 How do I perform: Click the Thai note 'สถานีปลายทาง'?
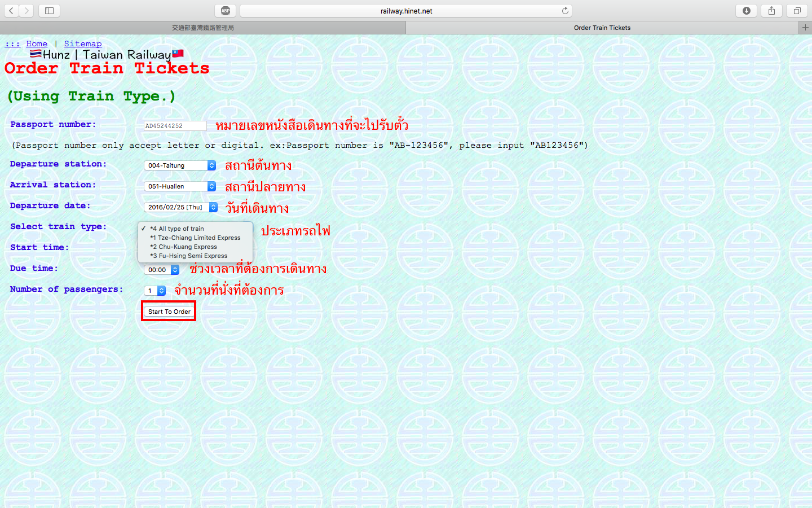tap(266, 187)
